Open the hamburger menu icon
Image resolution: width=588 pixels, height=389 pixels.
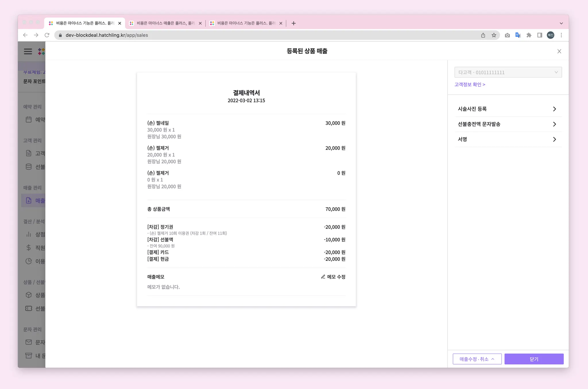[28, 51]
